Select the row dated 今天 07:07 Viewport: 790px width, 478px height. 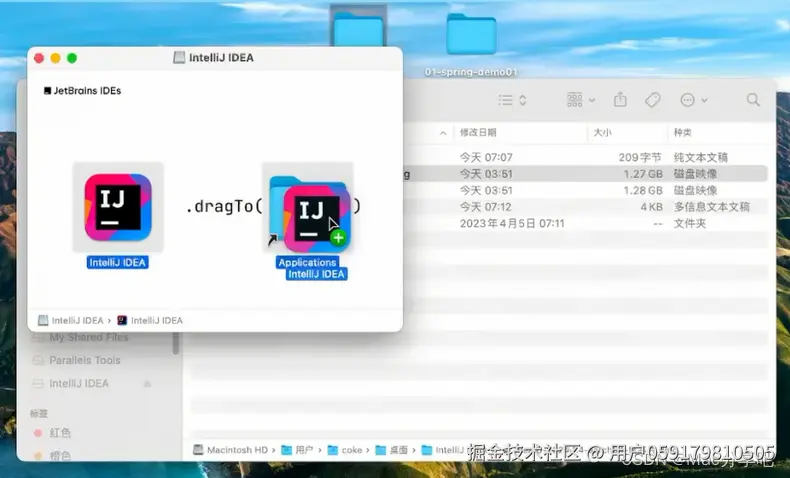point(586,158)
